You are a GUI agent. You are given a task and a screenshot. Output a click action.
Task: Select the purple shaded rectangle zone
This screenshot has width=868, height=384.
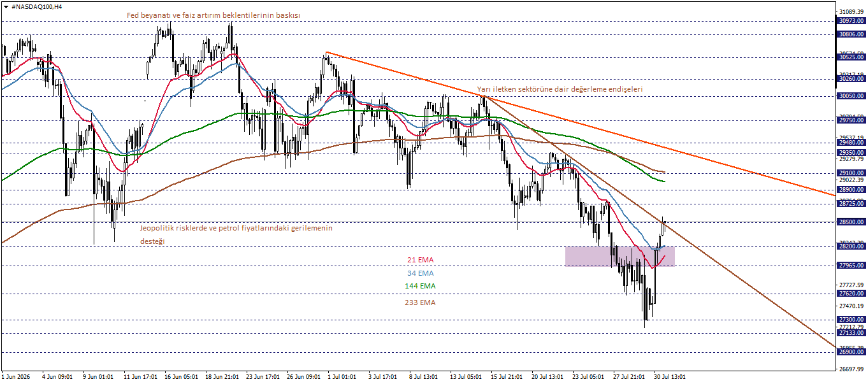click(x=619, y=256)
